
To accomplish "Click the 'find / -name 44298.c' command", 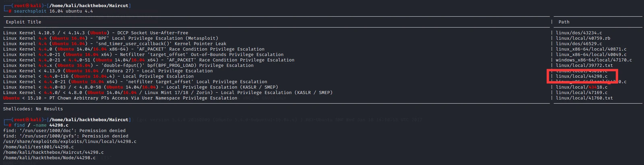I will coord(41,125).
